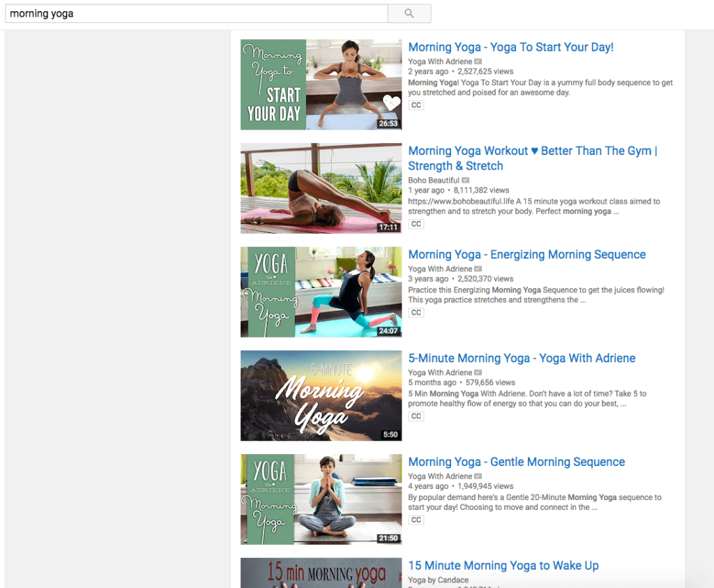714x588 pixels.
Task: Open Yoga With Adriene channel under 5-Minute video
Action: (x=440, y=372)
